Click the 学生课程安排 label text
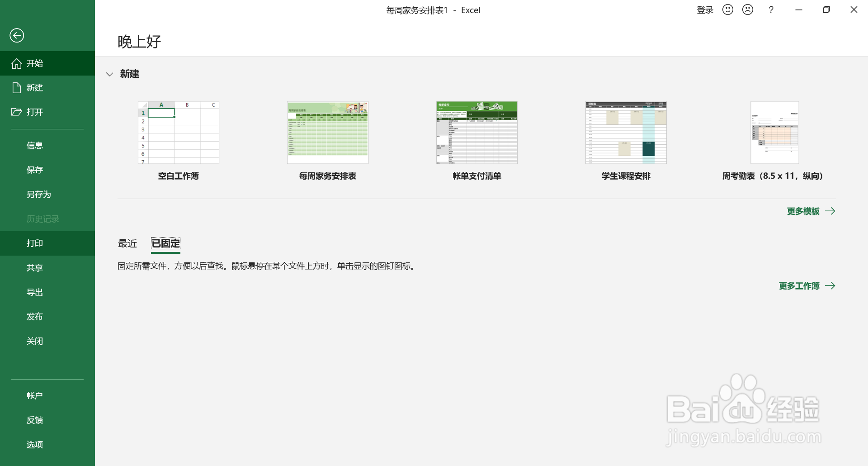Image resolution: width=868 pixels, height=466 pixels. (626, 176)
